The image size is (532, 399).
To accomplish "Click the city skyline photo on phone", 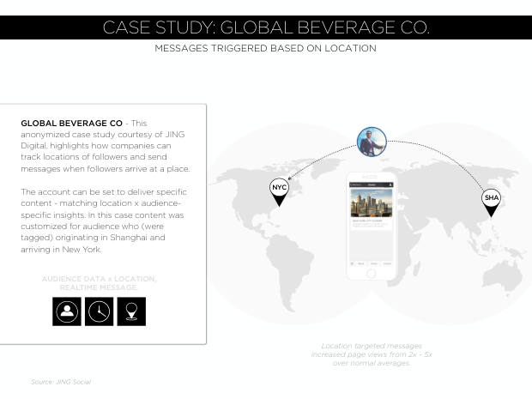I will click(372, 203).
